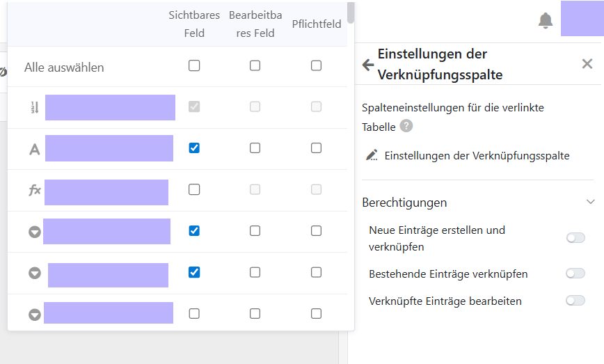
Task: Enable 'Neue Einträge erstellen und verknüpfen' toggle
Action: coord(575,238)
